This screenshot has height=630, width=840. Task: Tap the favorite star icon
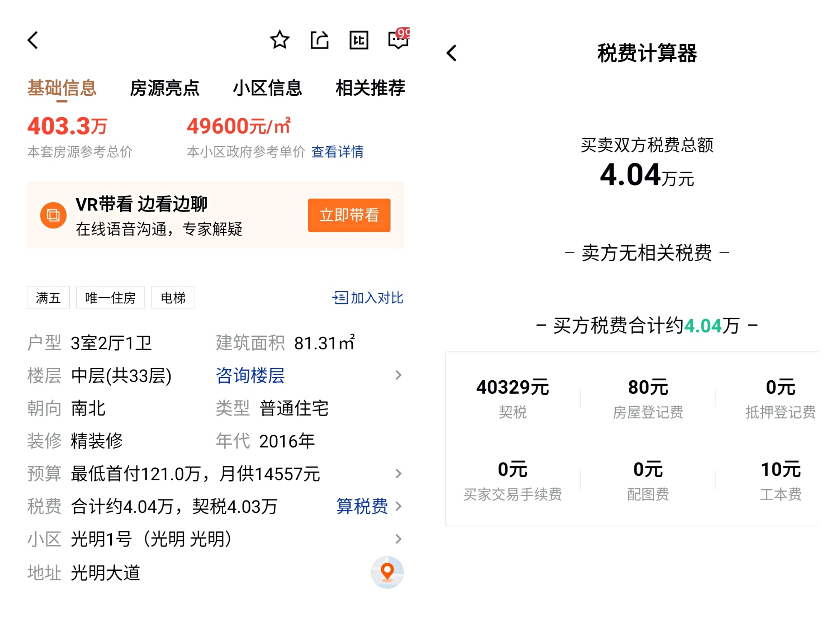[280, 39]
